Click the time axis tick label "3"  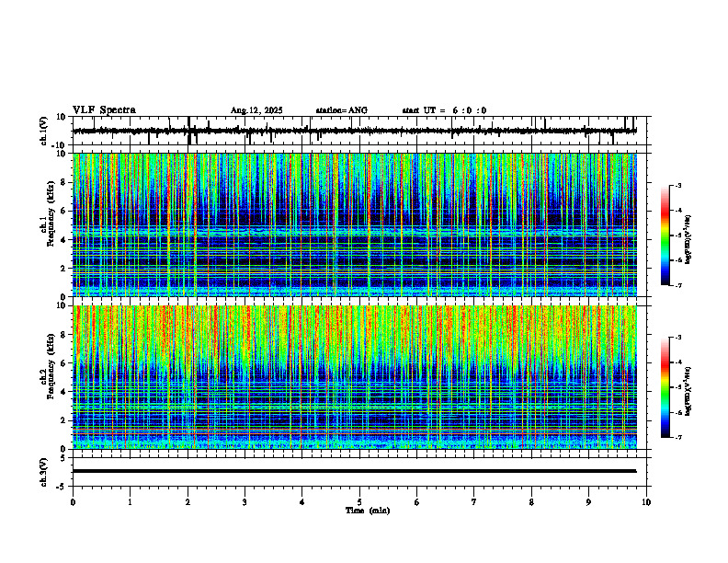coord(245,502)
